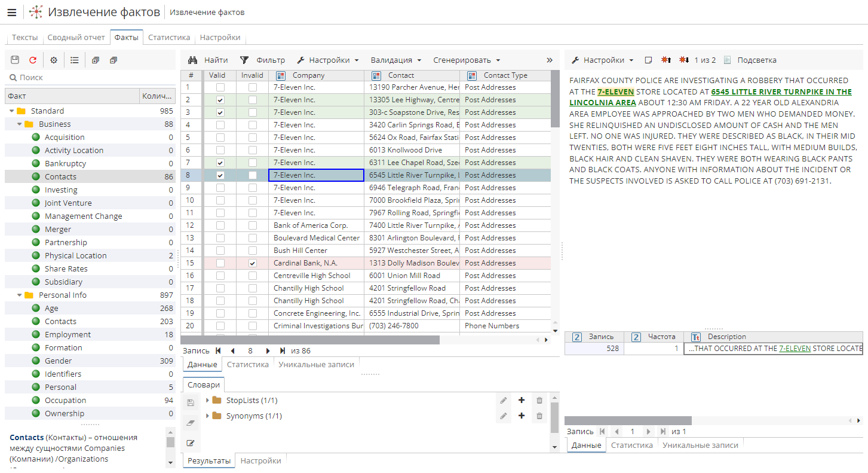Click horizontal scrollbar of bottom-right grid

point(628,420)
